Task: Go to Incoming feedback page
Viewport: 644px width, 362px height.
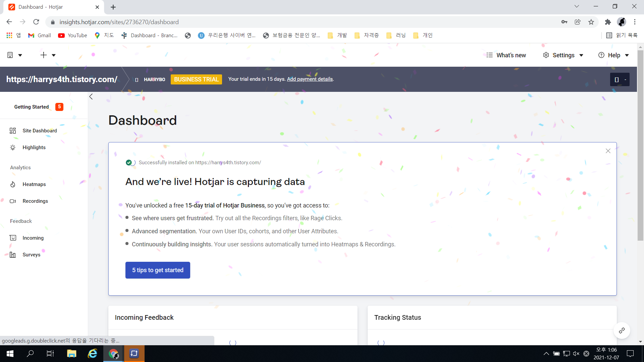Action: tap(33, 238)
